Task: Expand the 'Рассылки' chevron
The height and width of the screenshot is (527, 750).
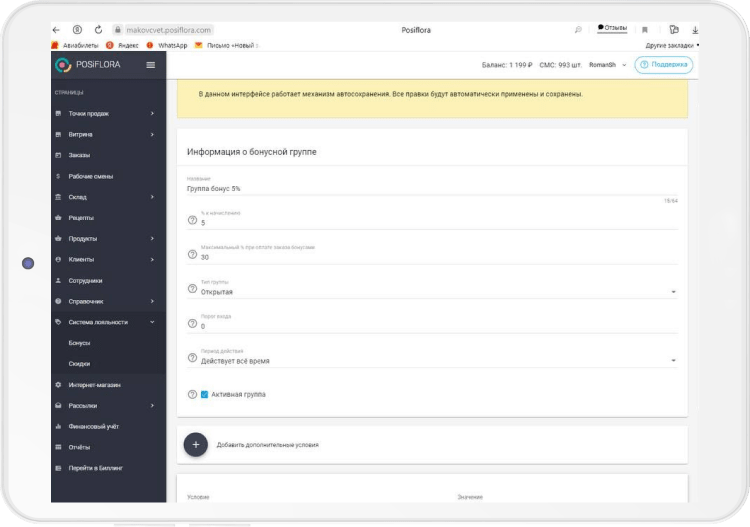Action: point(152,406)
